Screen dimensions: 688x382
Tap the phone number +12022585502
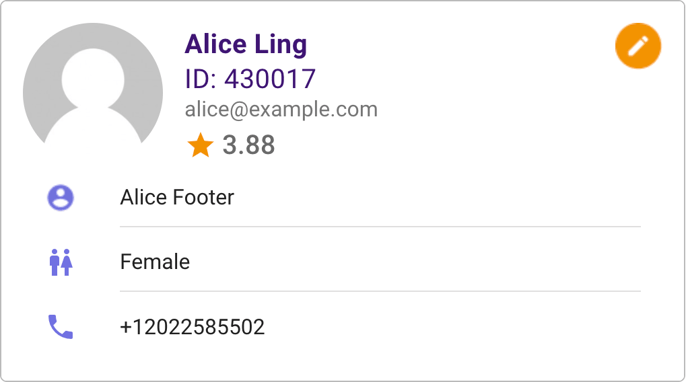coord(192,327)
